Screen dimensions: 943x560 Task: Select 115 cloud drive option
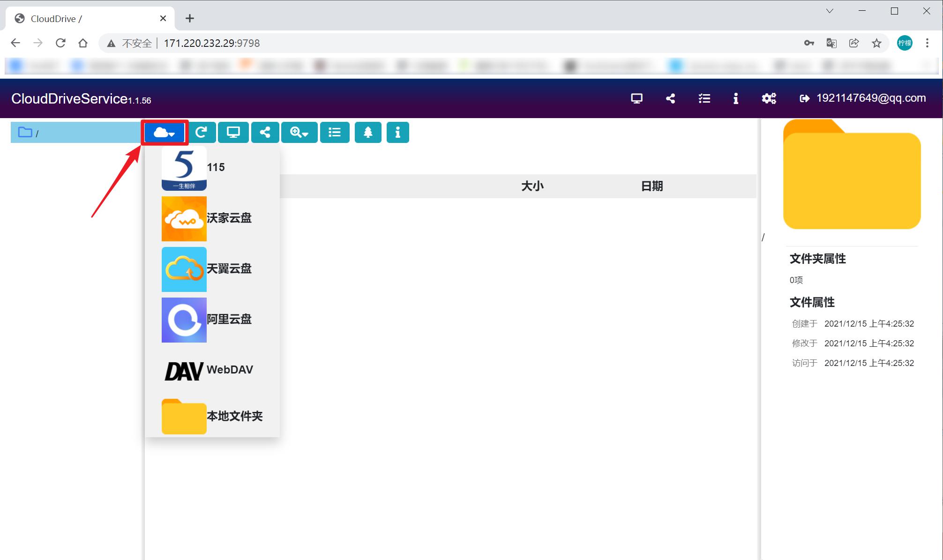pos(212,168)
